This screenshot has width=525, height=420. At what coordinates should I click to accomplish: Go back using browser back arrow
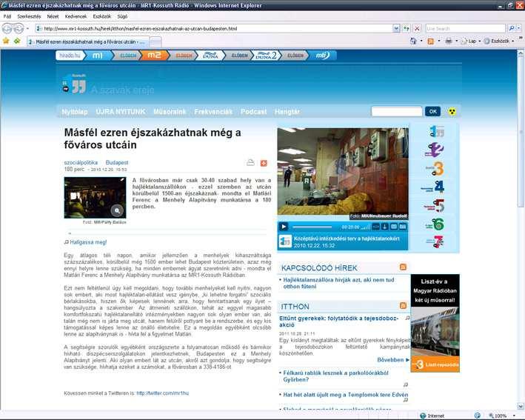click(x=7, y=29)
